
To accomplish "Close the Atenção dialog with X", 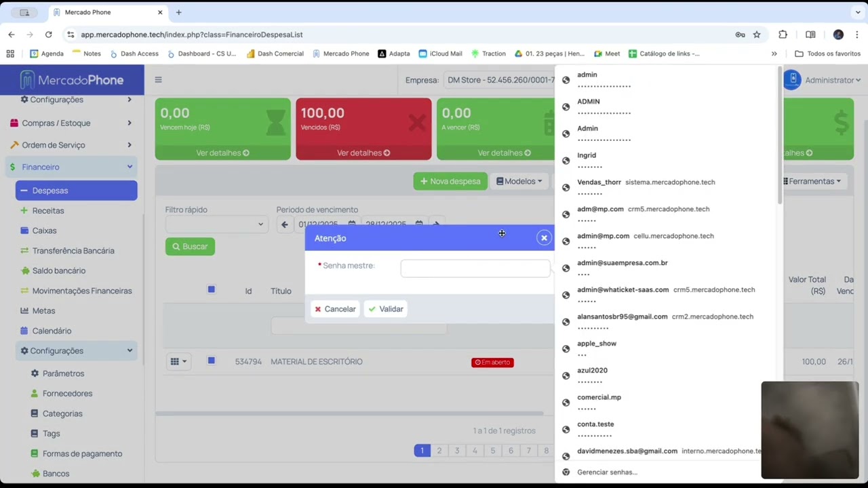I will coord(544,238).
